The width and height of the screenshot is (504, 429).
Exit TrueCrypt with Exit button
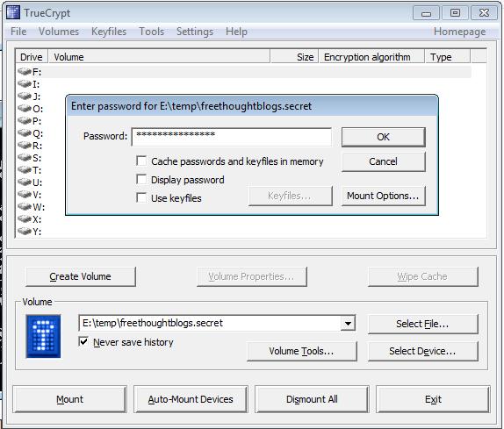(433, 399)
